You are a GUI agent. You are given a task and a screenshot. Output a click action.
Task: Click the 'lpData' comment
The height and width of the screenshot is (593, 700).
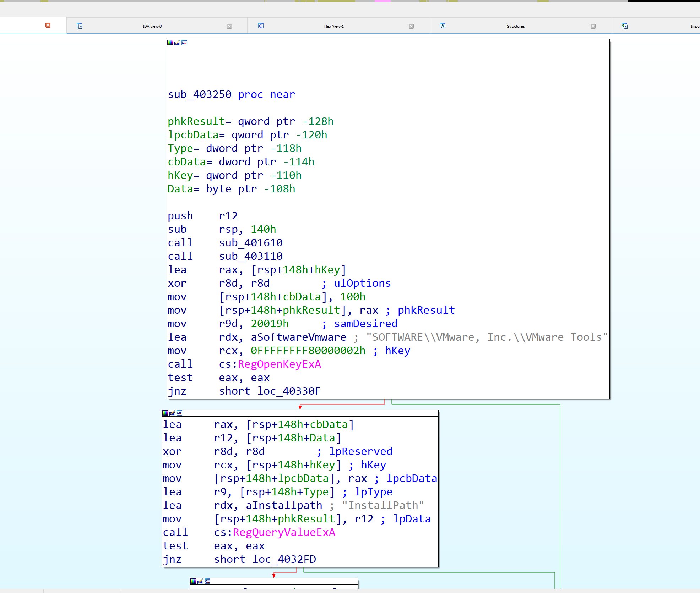[x=412, y=519]
